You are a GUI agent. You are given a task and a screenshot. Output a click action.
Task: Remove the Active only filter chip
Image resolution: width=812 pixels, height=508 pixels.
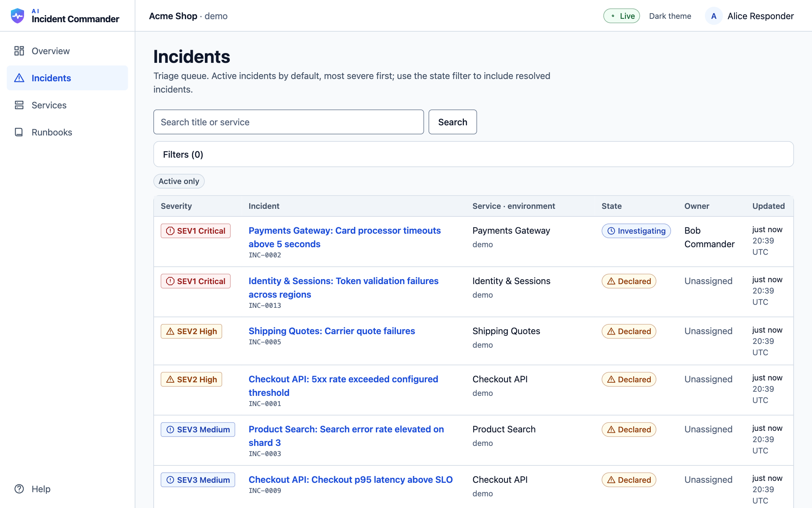179,181
